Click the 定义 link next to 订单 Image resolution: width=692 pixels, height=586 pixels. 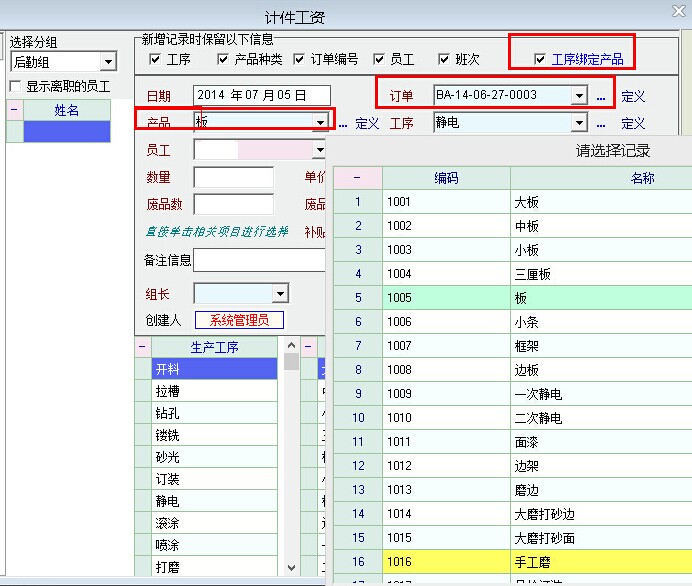tap(633, 96)
